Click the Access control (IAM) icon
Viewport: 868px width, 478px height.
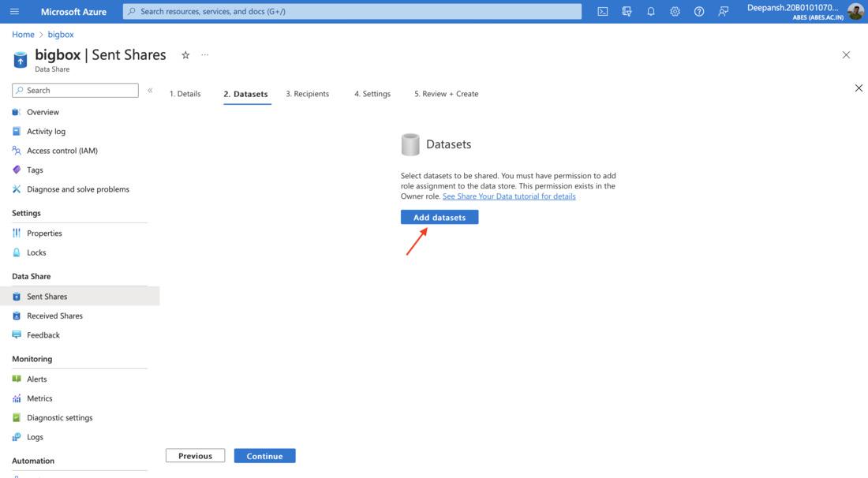pyautogui.click(x=17, y=151)
